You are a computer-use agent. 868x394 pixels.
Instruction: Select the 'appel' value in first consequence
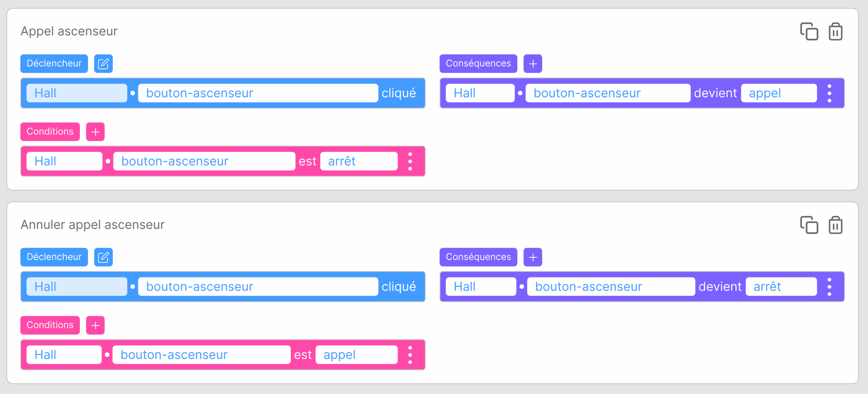point(778,93)
